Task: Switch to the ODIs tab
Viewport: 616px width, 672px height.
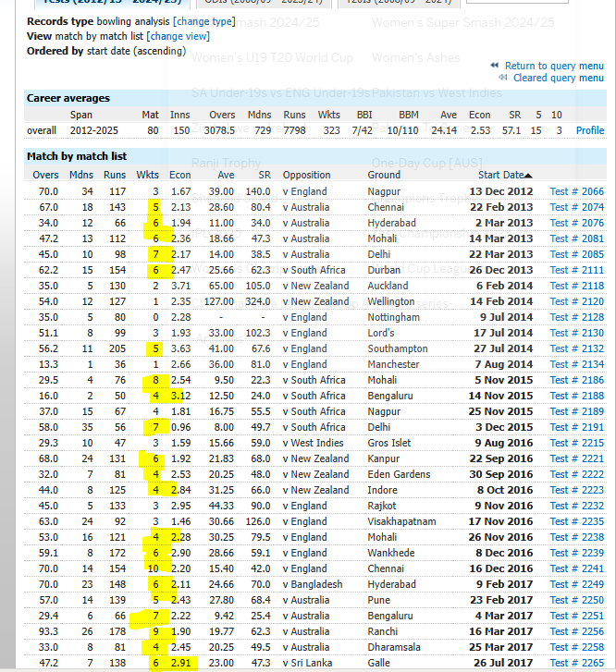Action: pos(264,2)
